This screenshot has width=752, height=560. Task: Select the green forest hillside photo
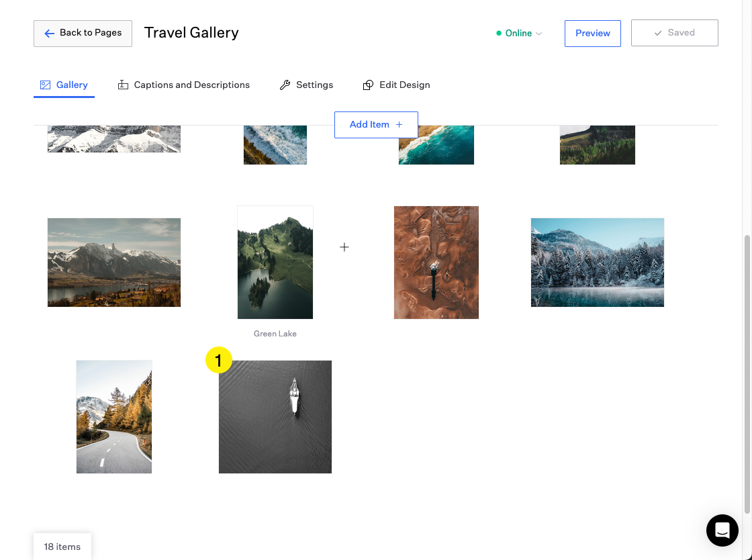[598, 145]
